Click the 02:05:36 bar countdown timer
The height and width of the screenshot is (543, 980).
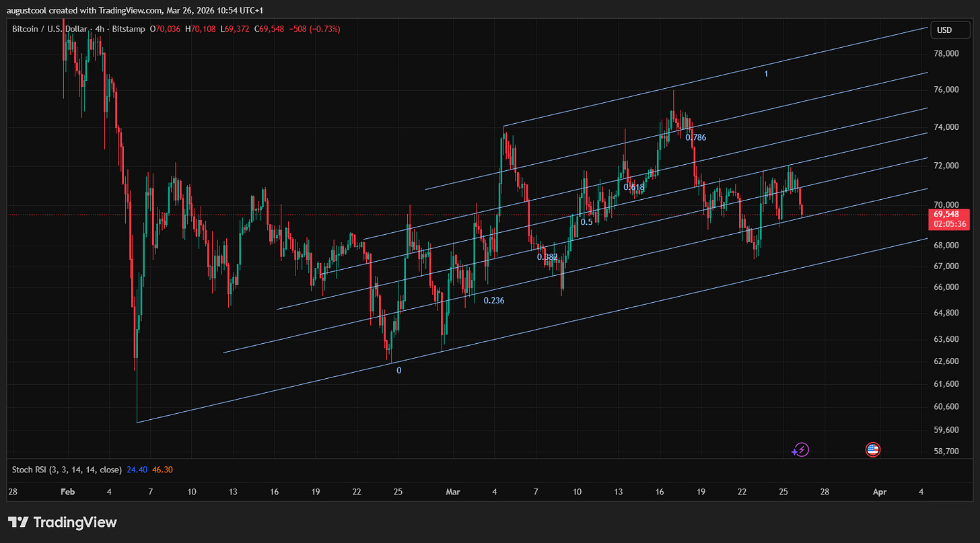[x=950, y=224]
